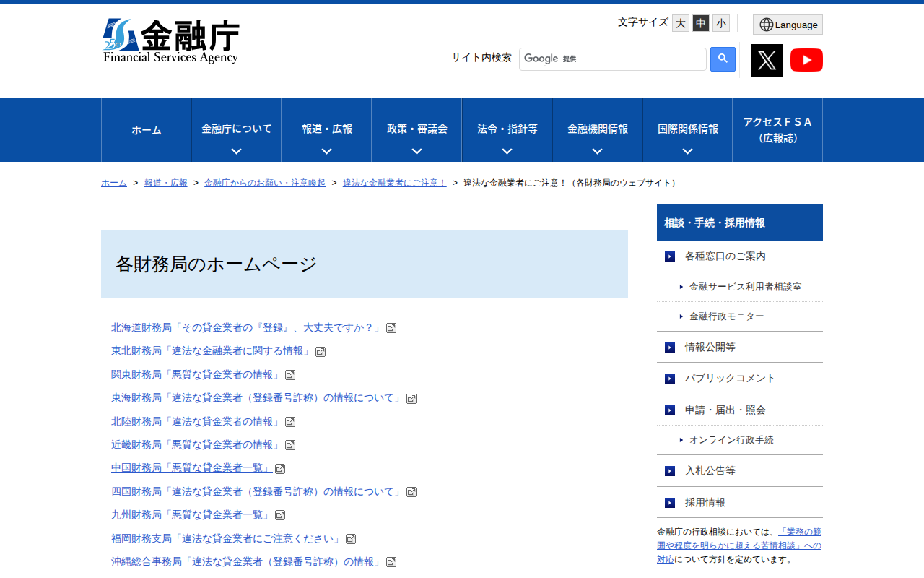Open オンライン行政手続 sidebar link
This screenshot has height=578, width=924.
click(740, 440)
